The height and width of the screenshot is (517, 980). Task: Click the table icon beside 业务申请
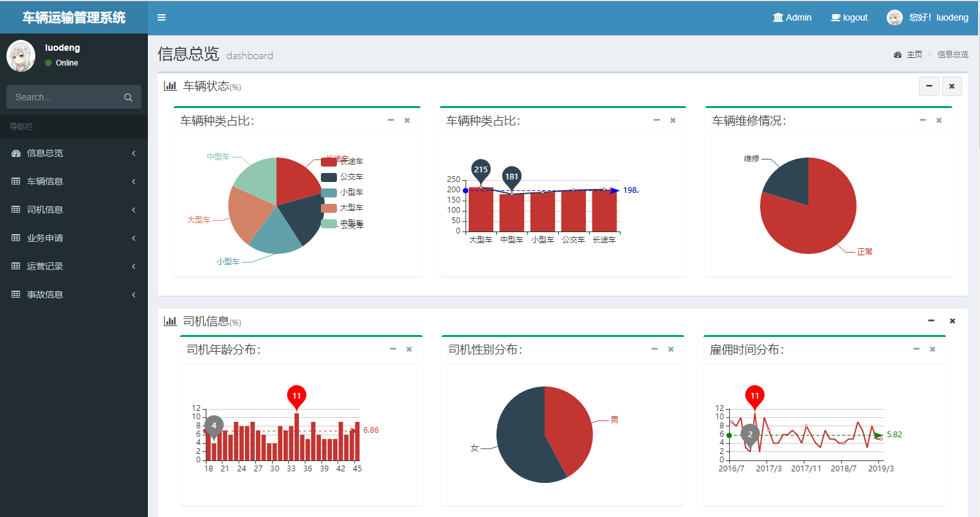tap(16, 238)
